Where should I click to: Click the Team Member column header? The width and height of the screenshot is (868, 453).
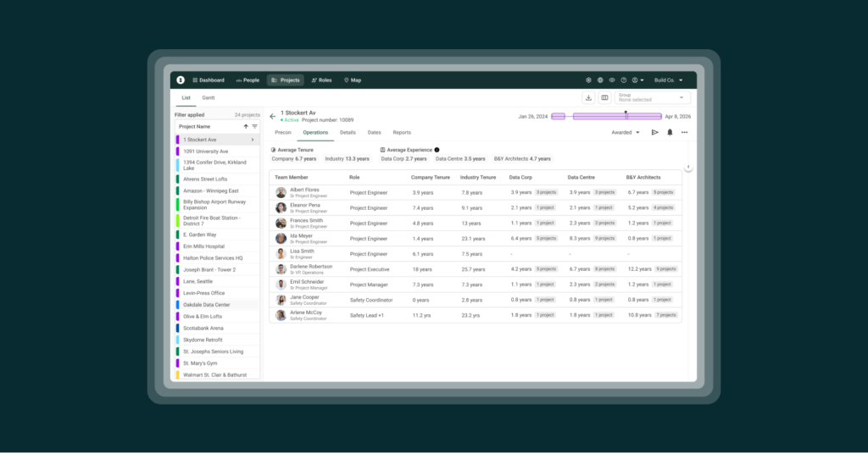(292, 178)
